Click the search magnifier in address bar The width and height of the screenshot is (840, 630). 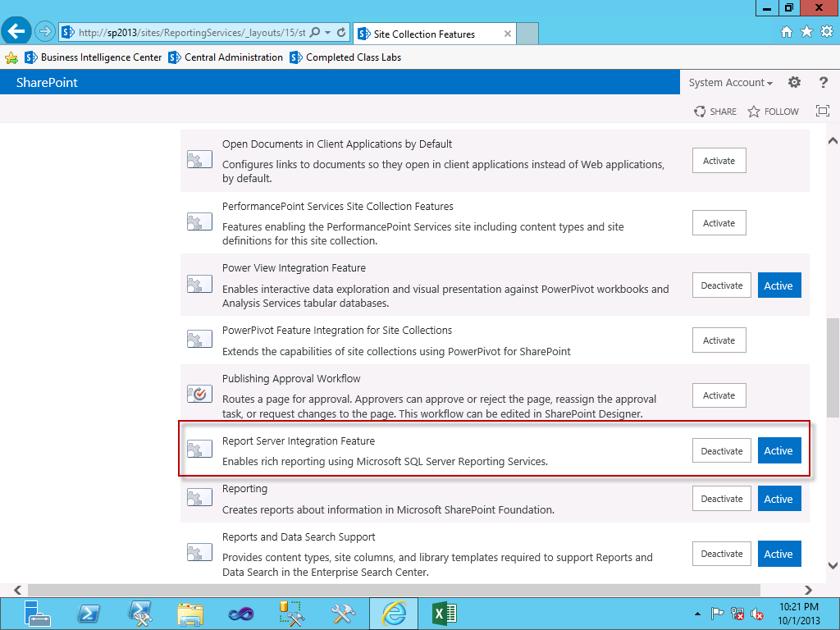pos(315,32)
